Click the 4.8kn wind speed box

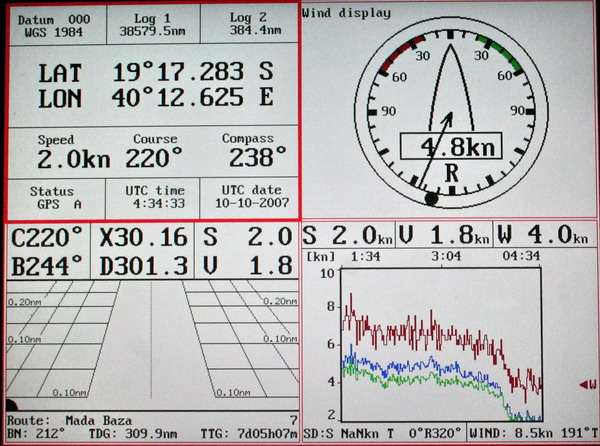coord(451,147)
